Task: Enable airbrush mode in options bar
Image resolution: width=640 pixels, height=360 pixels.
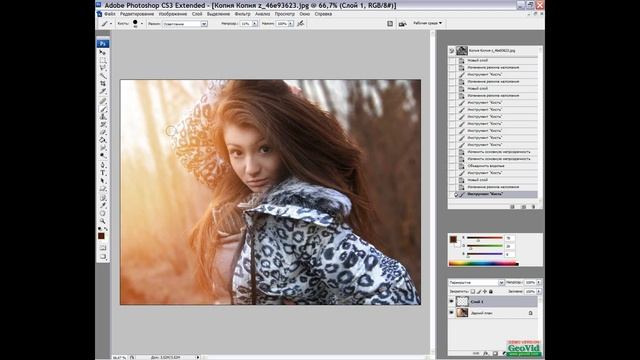Action: tap(300, 24)
